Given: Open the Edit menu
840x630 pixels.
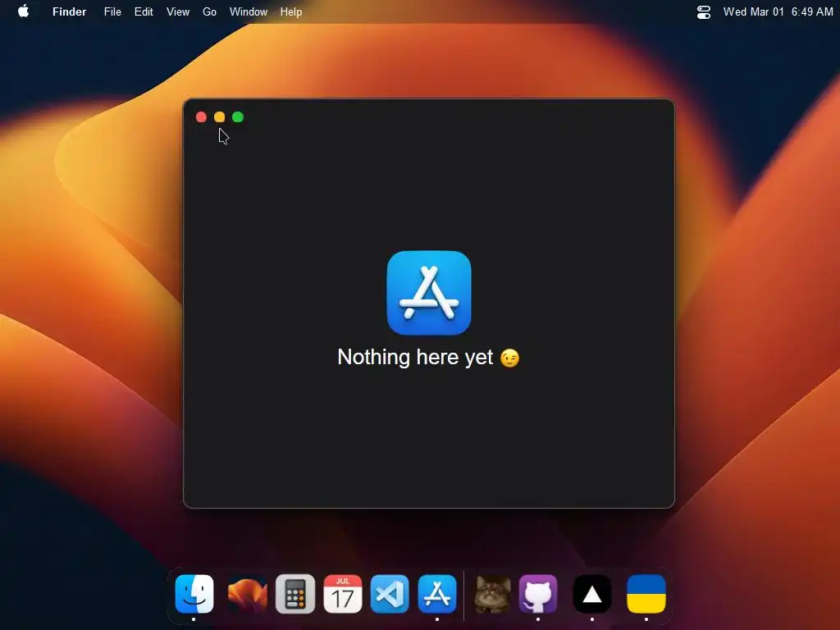Looking at the screenshot, I should coord(144,11).
